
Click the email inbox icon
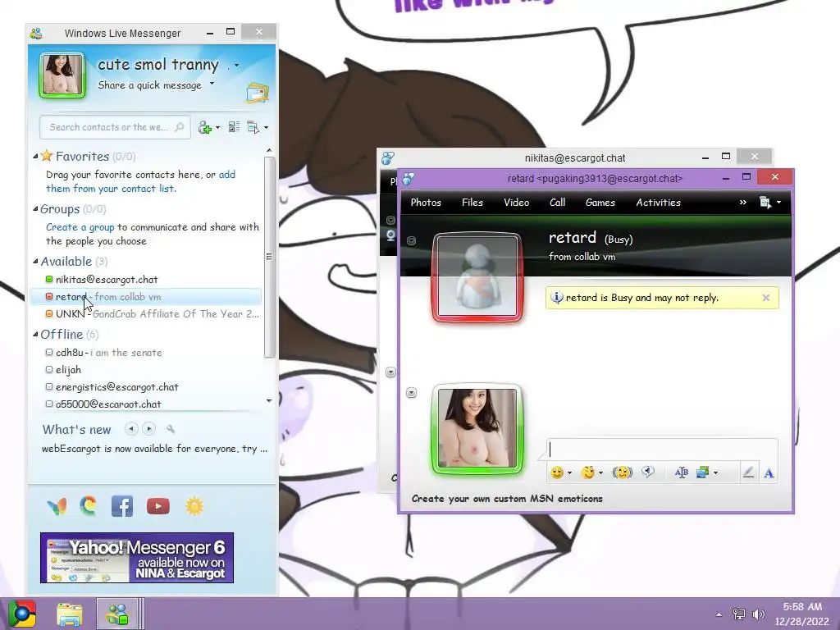(x=257, y=93)
